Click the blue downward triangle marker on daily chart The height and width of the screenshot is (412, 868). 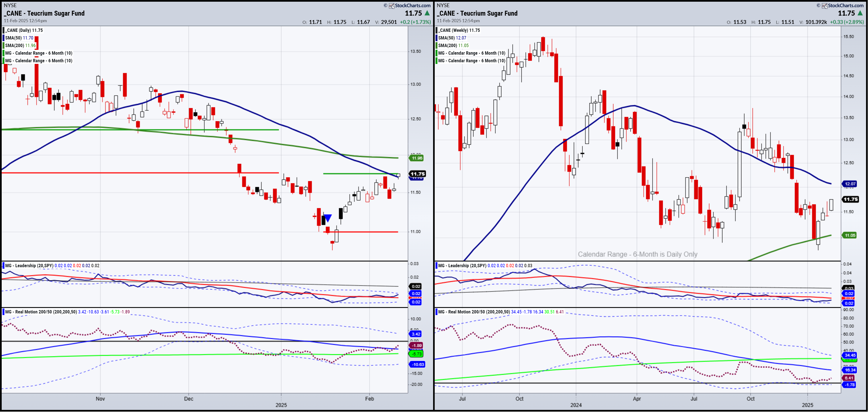pos(328,218)
